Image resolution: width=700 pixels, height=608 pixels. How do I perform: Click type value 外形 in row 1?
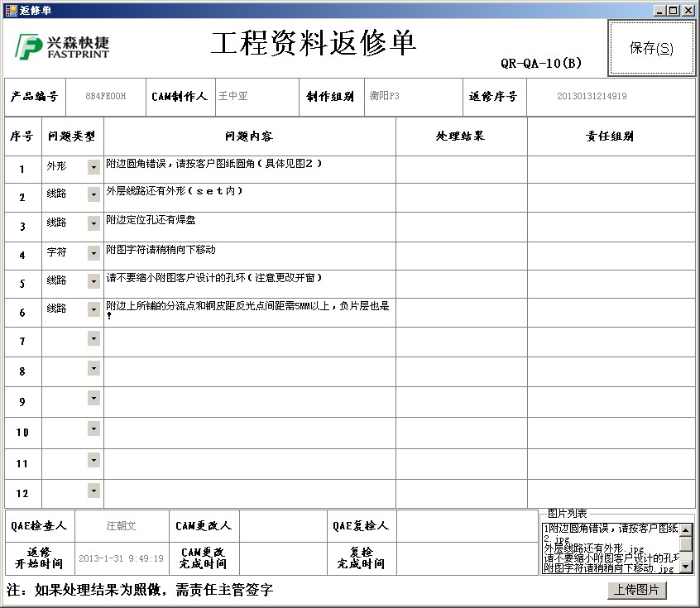(x=57, y=166)
